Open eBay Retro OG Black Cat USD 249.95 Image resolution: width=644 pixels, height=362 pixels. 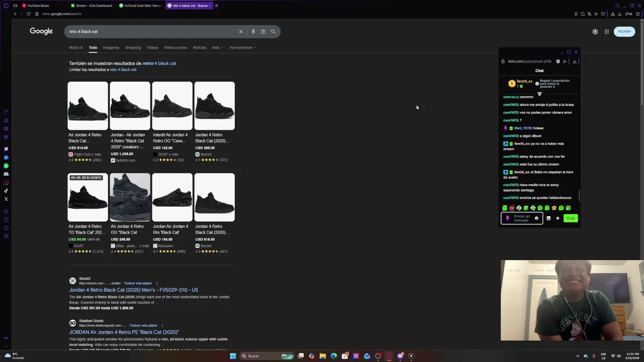(130, 214)
